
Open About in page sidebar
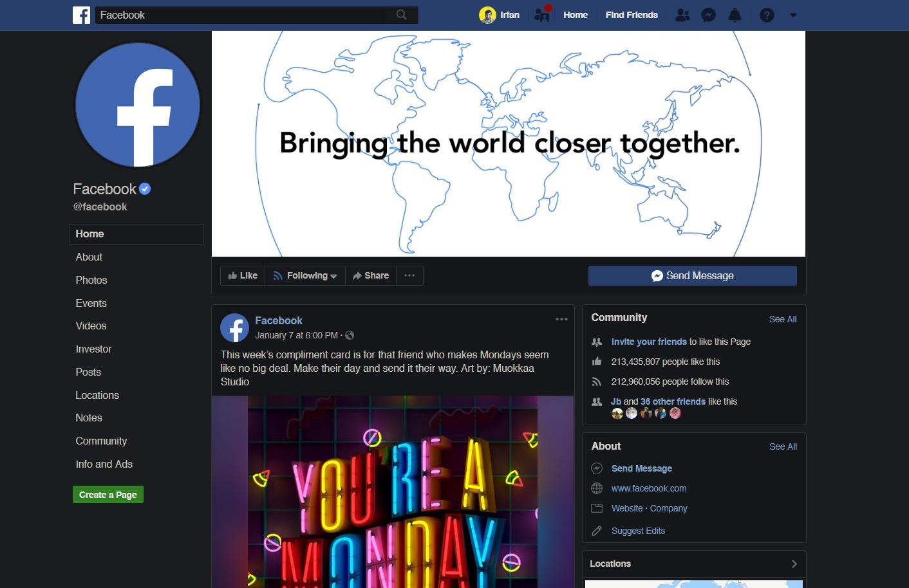click(89, 257)
